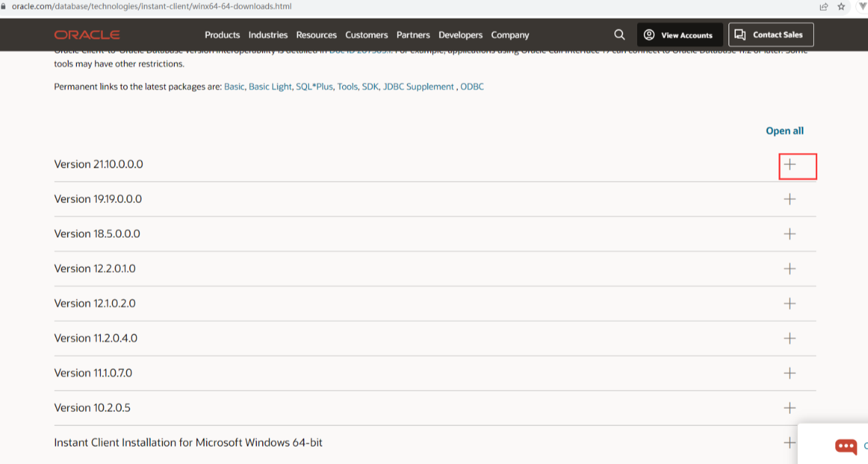The height and width of the screenshot is (464, 868).
Task: Open the search magnifier icon
Action: (x=620, y=35)
